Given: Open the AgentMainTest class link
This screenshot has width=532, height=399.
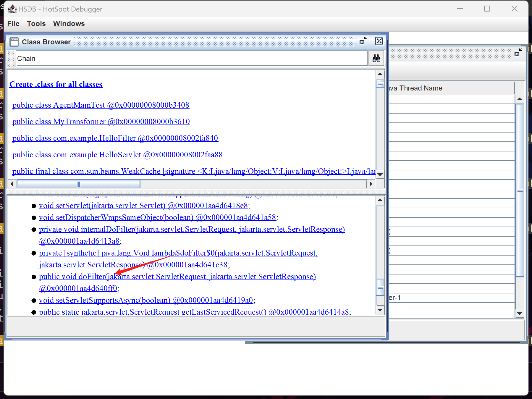Looking at the screenshot, I should [101, 105].
